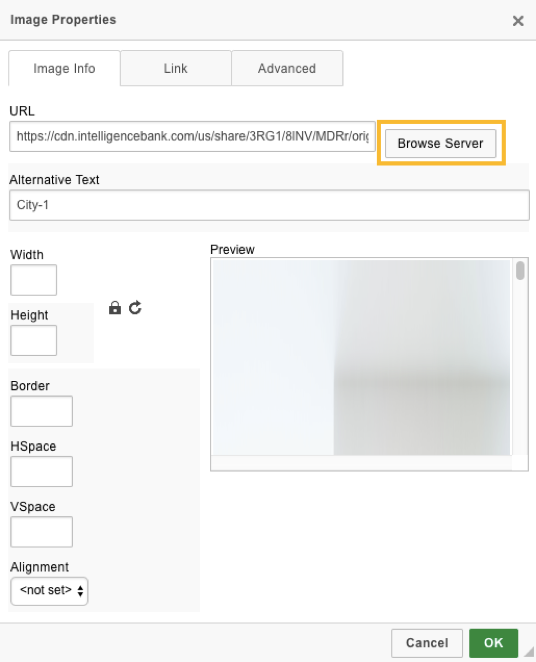536x662 pixels.
Task: Click the Cancel button
Action: pos(427,643)
